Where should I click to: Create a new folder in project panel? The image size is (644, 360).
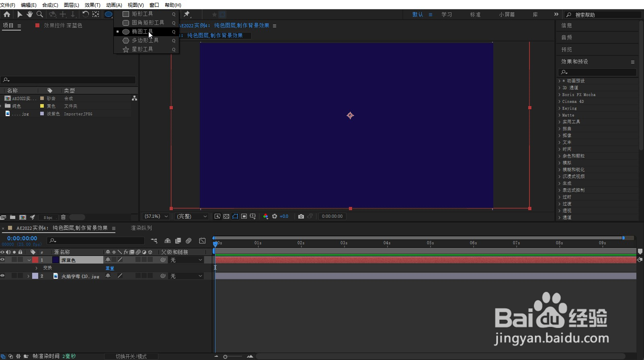[13, 217]
